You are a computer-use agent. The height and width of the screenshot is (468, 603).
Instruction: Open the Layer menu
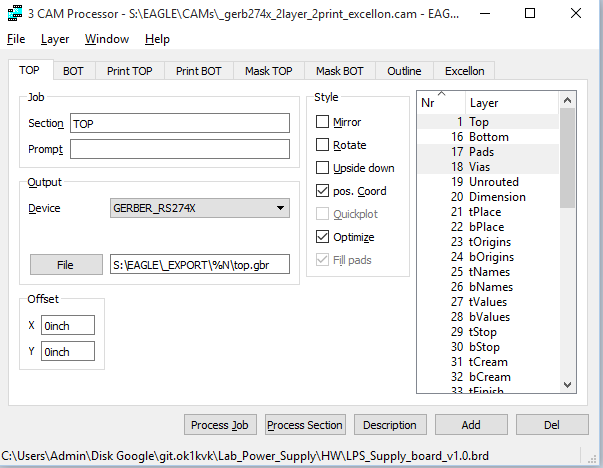(x=55, y=39)
